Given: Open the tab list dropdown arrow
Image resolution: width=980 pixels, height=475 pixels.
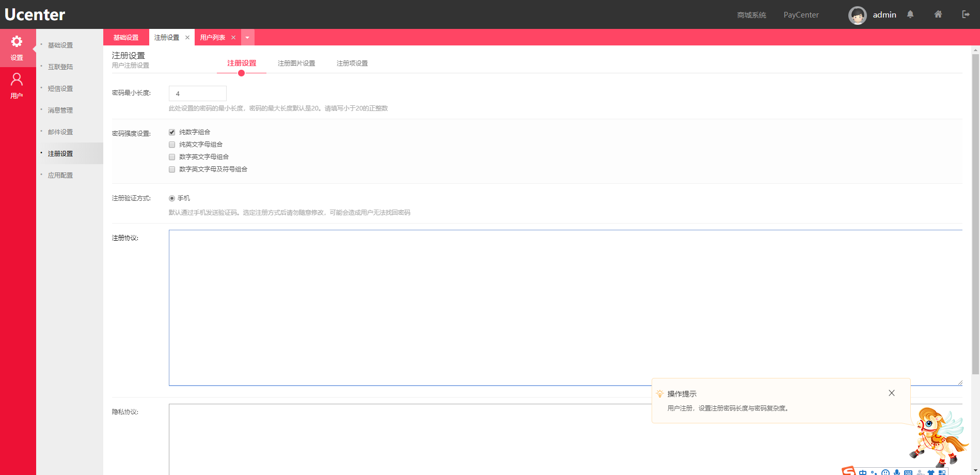Looking at the screenshot, I should pos(247,37).
